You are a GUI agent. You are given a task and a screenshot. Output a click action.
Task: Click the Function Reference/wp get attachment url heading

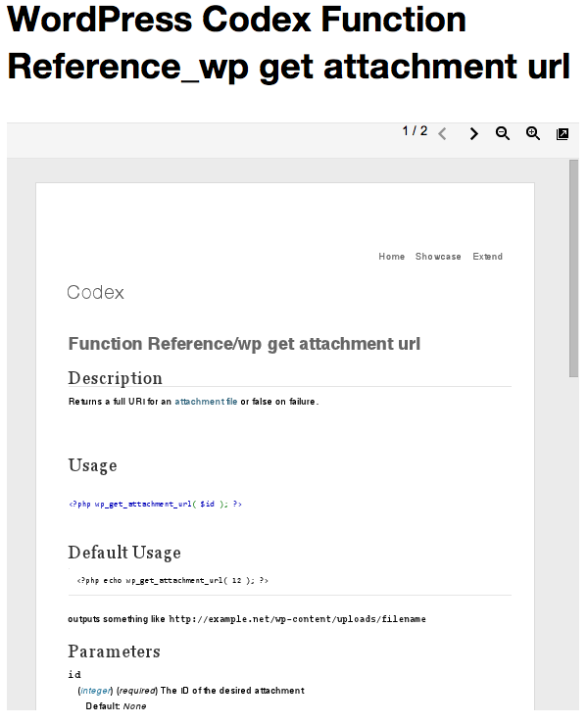coord(244,345)
